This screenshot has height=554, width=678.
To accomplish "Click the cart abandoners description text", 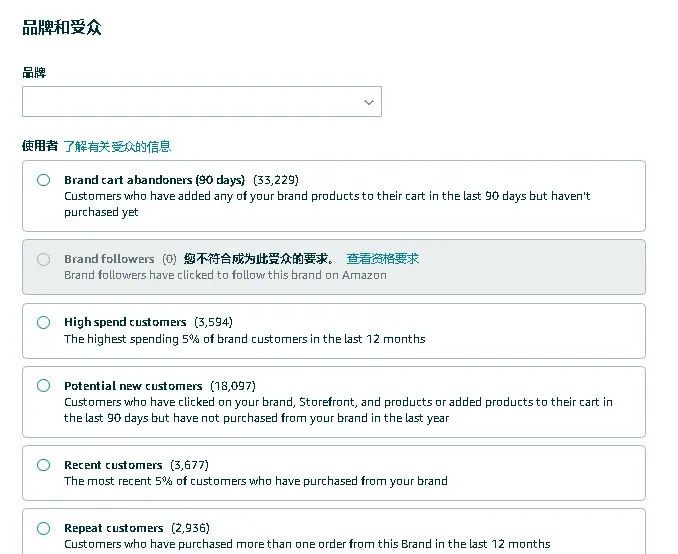I will [x=327, y=204].
